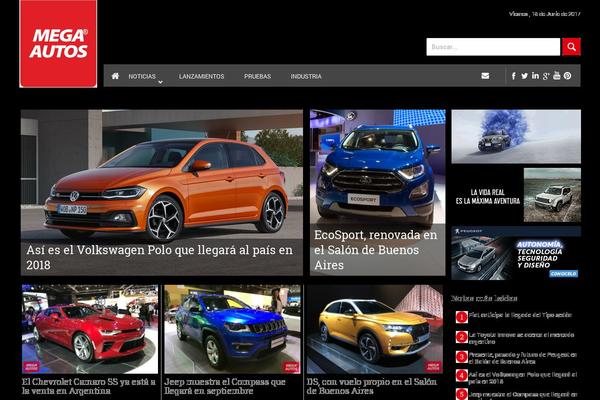The width and height of the screenshot is (600, 400).
Task: Click the Mega Autos logo
Action: (x=58, y=44)
